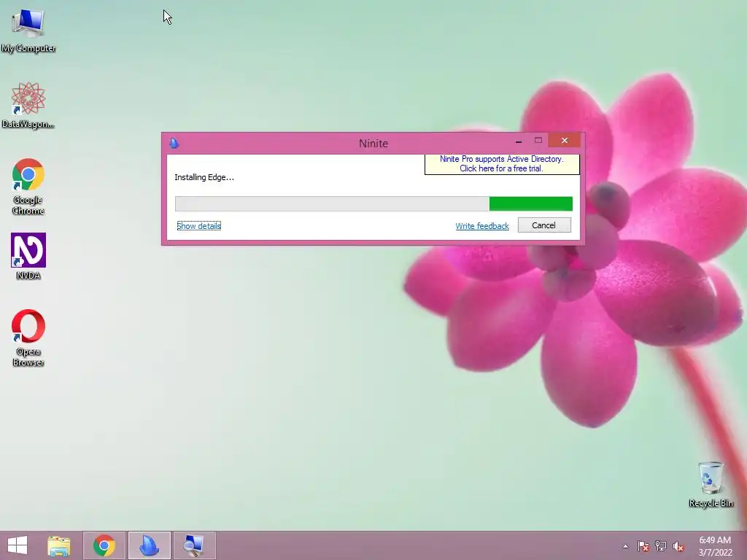
Task: Open the DataWagon desktop shortcut
Action: [28, 105]
